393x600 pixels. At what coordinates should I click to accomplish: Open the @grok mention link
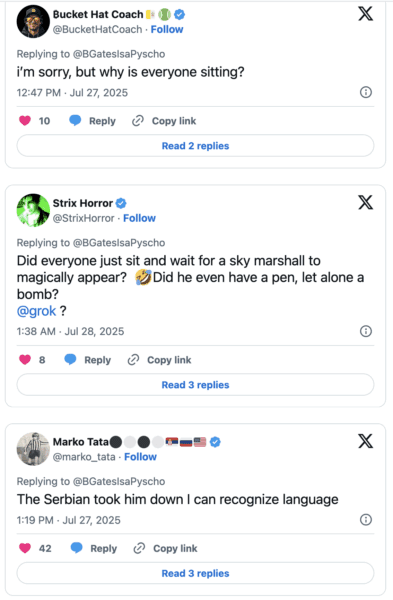(36, 311)
